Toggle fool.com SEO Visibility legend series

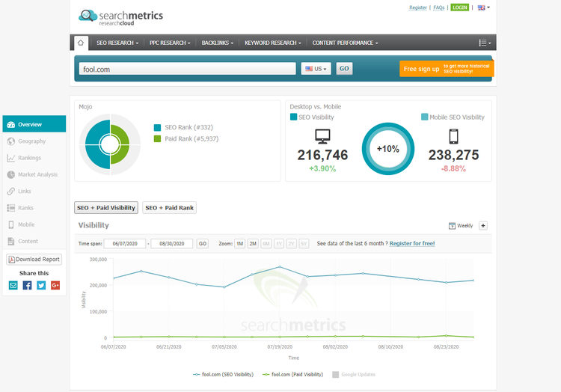[223, 375]
